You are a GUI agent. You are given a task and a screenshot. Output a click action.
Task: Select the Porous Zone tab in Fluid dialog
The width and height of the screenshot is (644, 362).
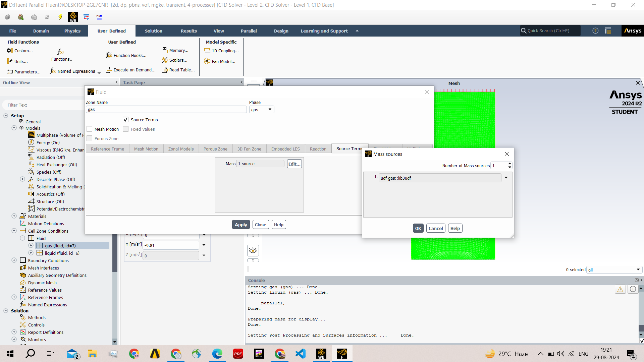(x=215, y=149)
